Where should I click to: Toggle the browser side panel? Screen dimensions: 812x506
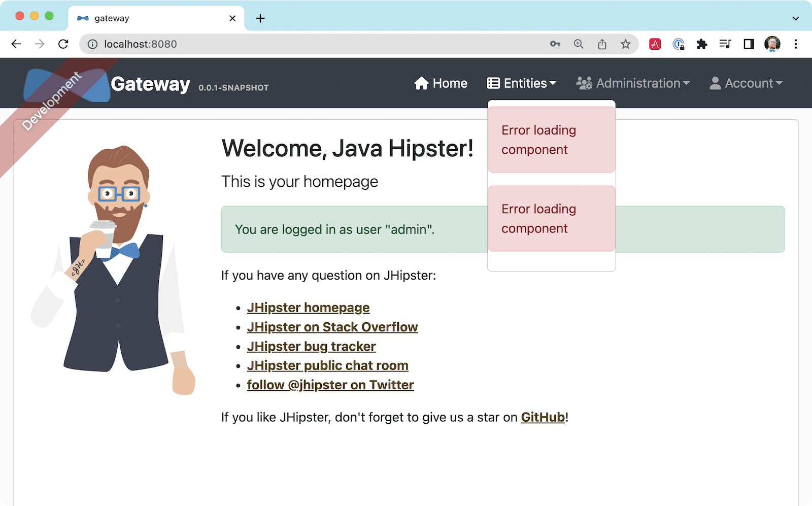[x=749, y=44]
